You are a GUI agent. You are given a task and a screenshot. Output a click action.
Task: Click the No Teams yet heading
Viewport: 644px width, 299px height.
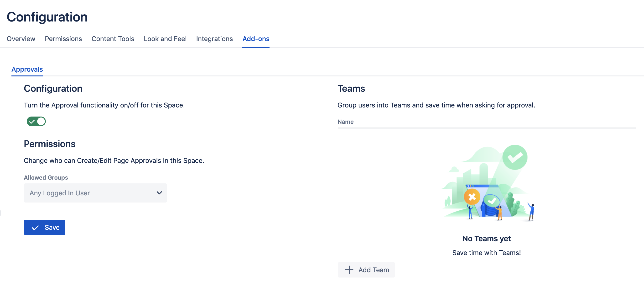[x=486, y=238]
